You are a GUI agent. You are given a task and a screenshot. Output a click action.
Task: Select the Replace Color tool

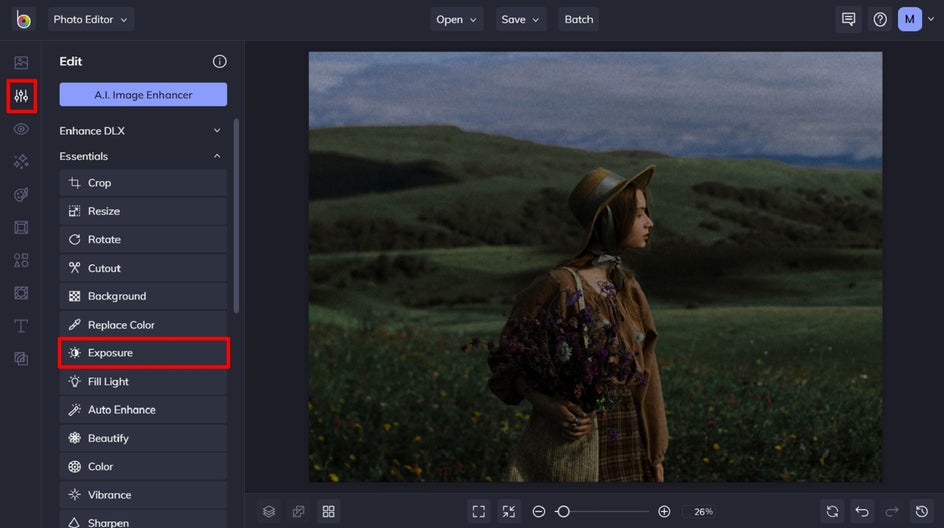(143, 325)
